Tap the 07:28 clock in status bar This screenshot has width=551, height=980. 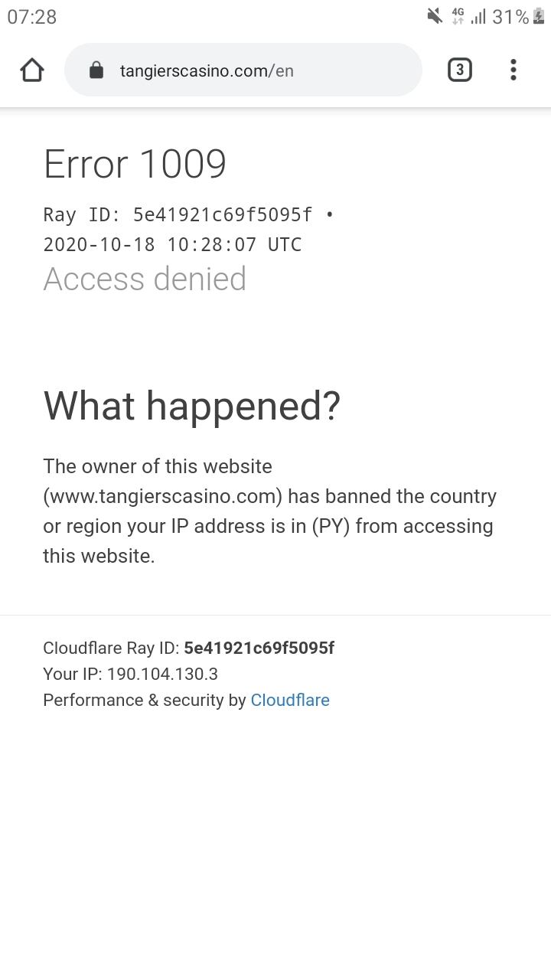click(32, 17)
